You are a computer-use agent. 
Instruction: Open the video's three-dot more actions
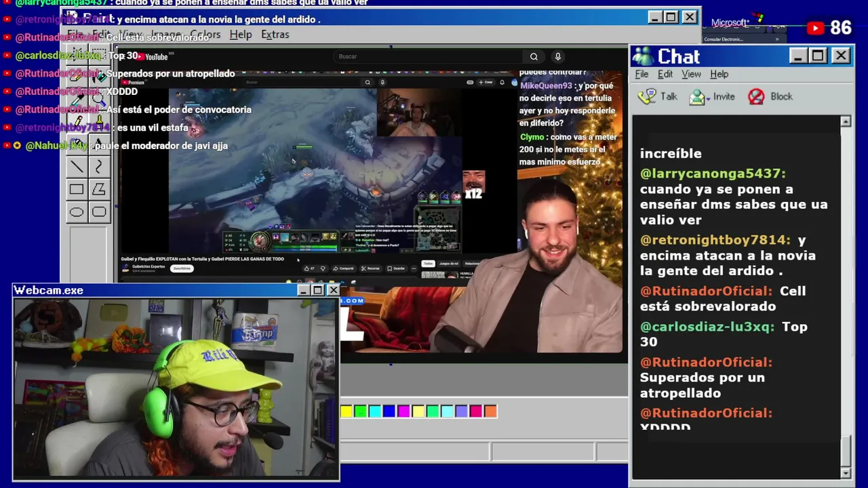tap(414, 268)
